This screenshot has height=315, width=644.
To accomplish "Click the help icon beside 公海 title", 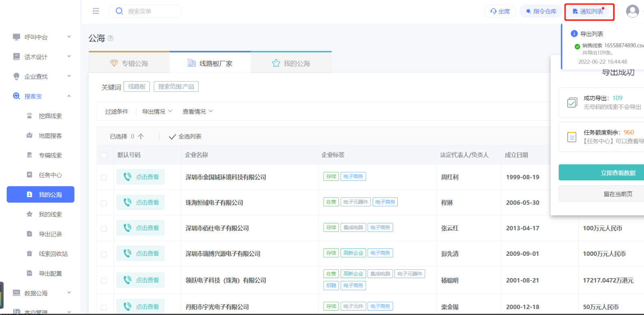I will point(111,39).
